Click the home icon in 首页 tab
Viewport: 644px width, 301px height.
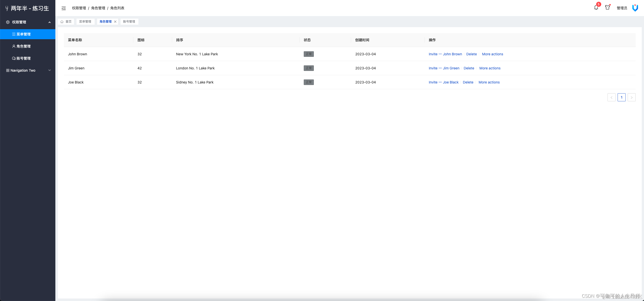pos(62,22)
